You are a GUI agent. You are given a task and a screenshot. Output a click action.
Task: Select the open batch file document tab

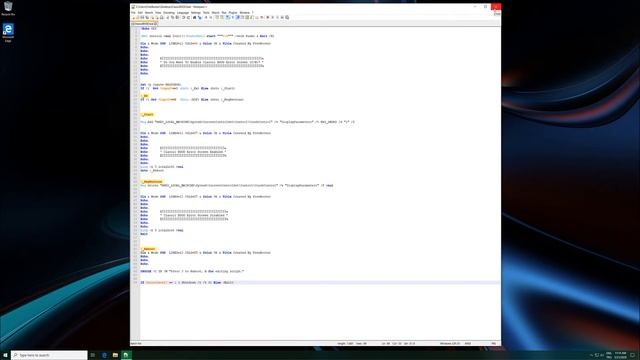[143, 24]
